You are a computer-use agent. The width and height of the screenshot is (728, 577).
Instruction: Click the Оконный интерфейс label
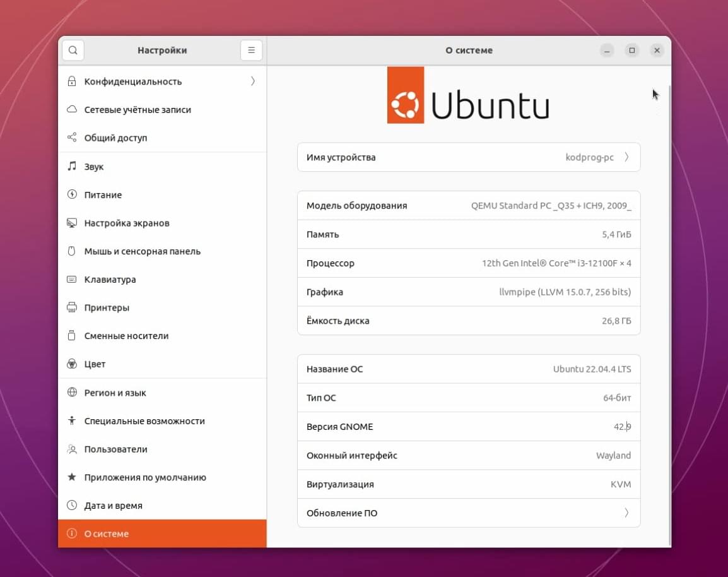[352, 456]
